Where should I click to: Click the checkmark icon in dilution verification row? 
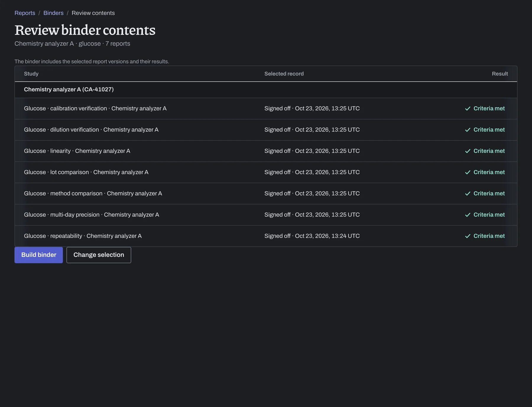pos(468,130)
